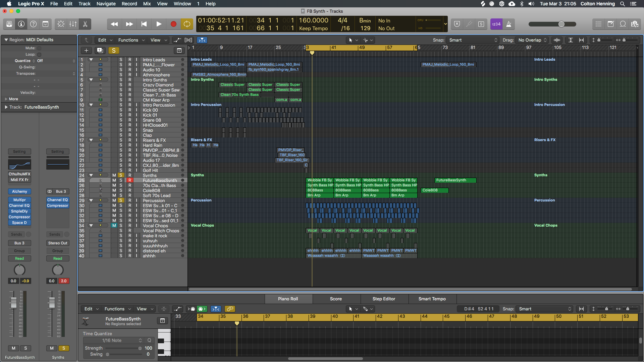Open the Snap Smart dropdown in Tracks area
The height and width of the screenshot is (362, 644).
tap(473, 40)
